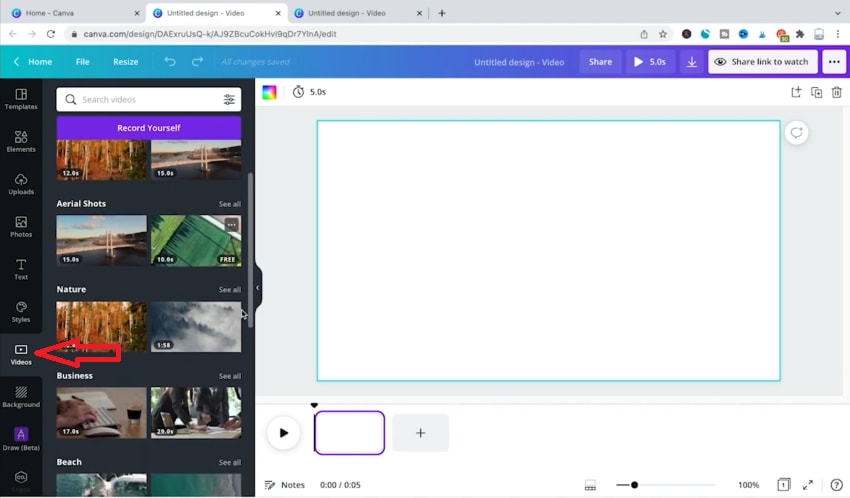Click the browser address bar URL

[x=210, y=34]
